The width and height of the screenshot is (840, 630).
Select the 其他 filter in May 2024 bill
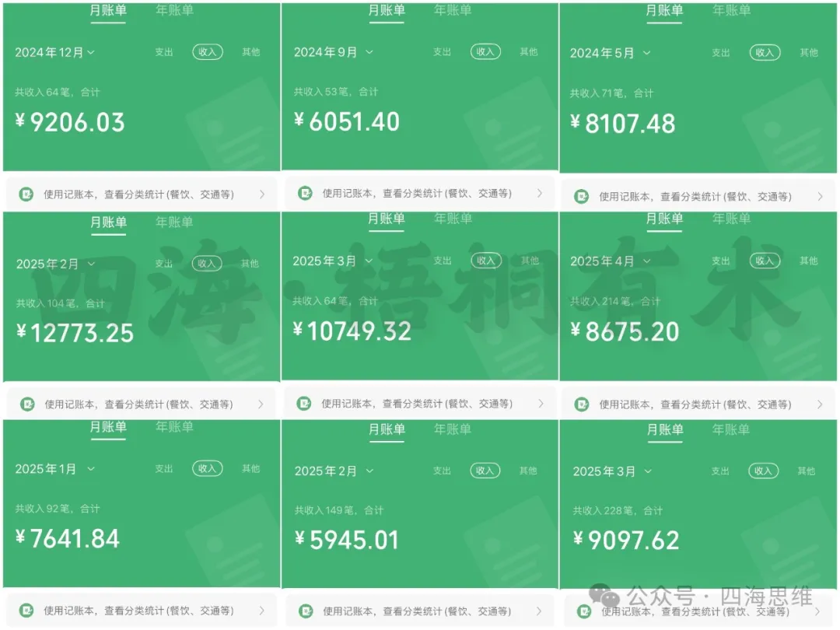pyautogui.click(x=808, y=52)
